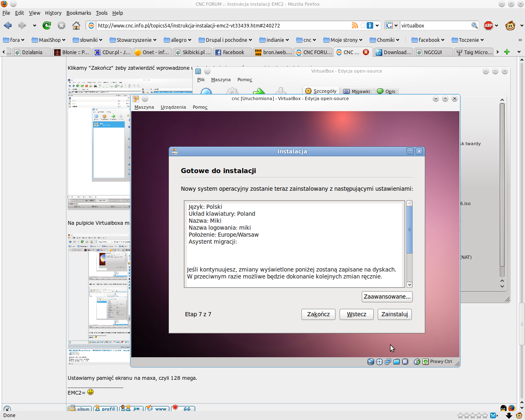Open the Firefox Bookmarks menu

(x=79, y=13)
